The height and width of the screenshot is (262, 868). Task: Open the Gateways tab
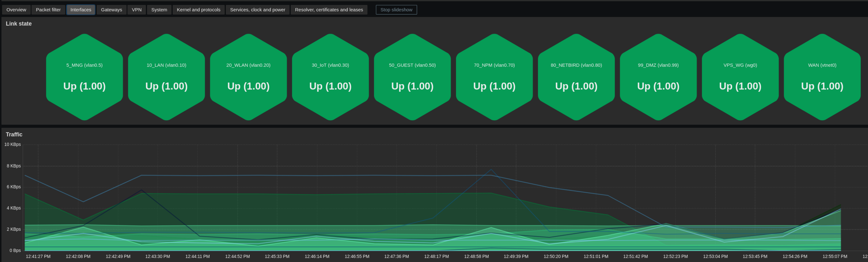(112, 10)
